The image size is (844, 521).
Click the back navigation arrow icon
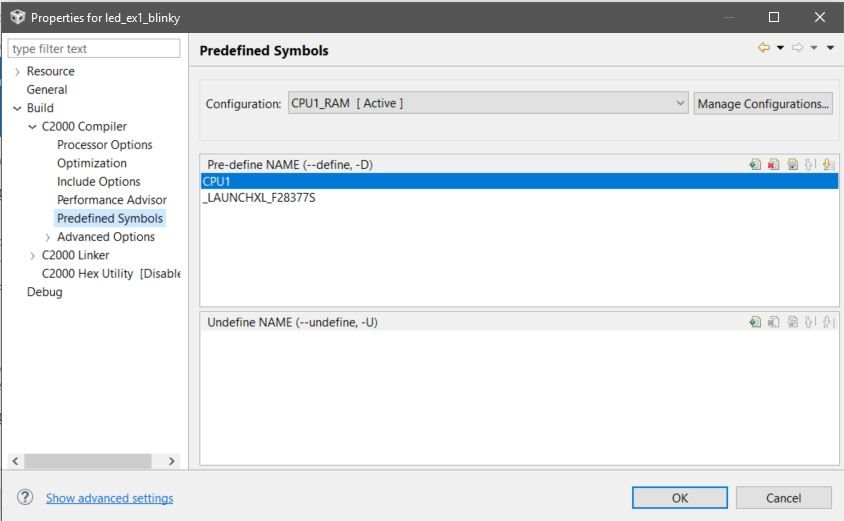point(764,47)
